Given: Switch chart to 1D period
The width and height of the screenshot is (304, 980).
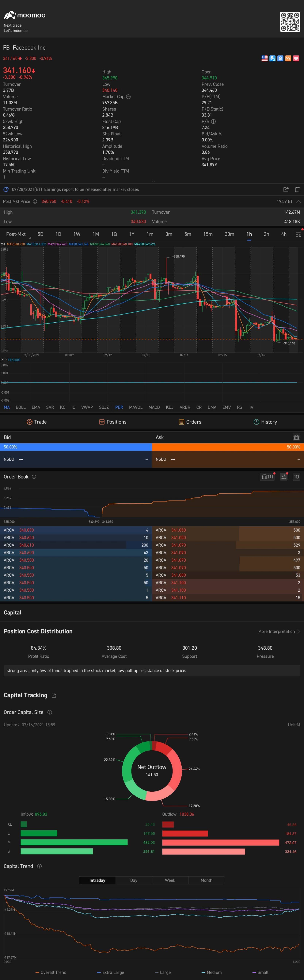Looking at the screenshot, I should [58, 234].
